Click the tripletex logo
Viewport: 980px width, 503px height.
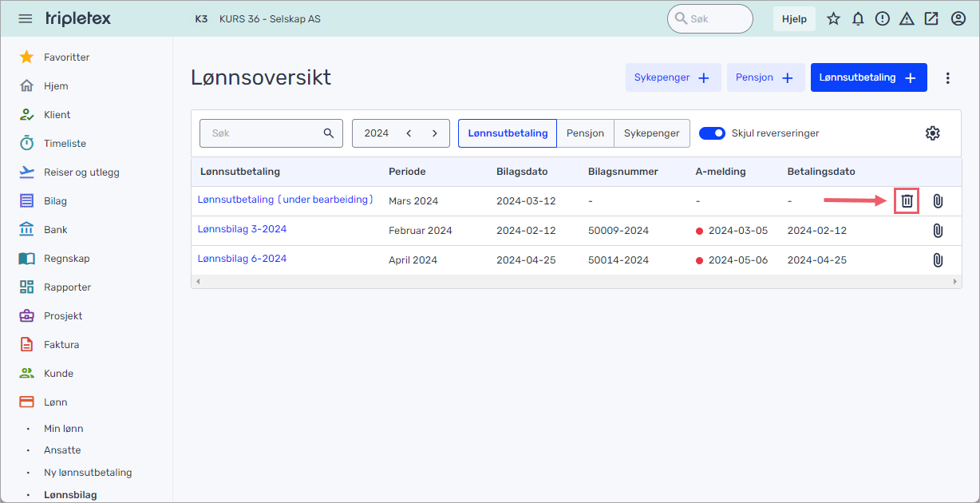pyautogui.click(x=78, y=18)
